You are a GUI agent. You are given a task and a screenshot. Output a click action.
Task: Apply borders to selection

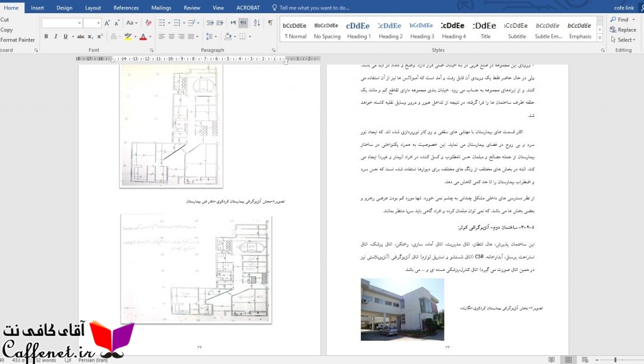click(x=243, y=36)
